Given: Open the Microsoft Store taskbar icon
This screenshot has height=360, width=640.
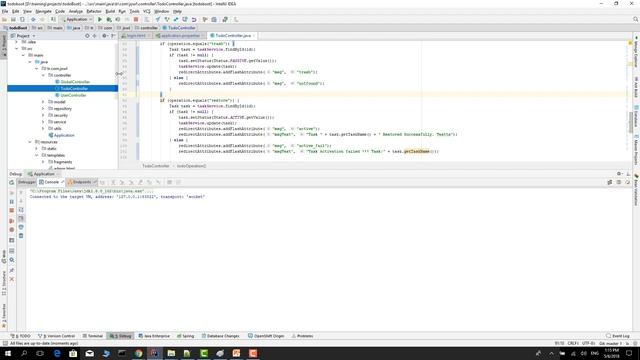Looking at the screenshot, I should pos(73,353).
